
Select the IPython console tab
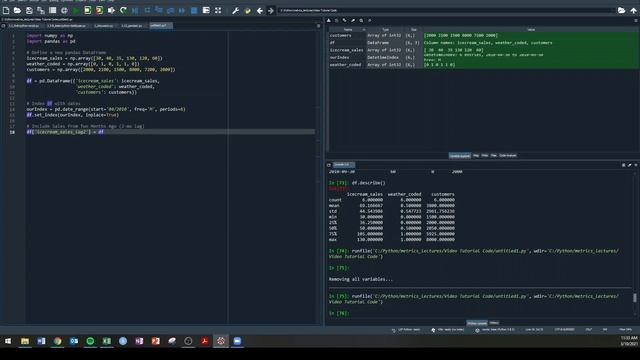click(477, 323)
